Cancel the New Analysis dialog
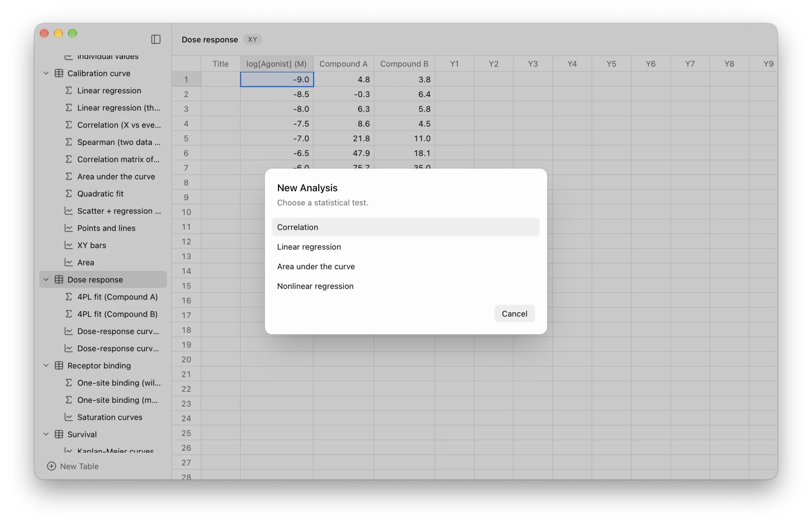 pos(514,314)
